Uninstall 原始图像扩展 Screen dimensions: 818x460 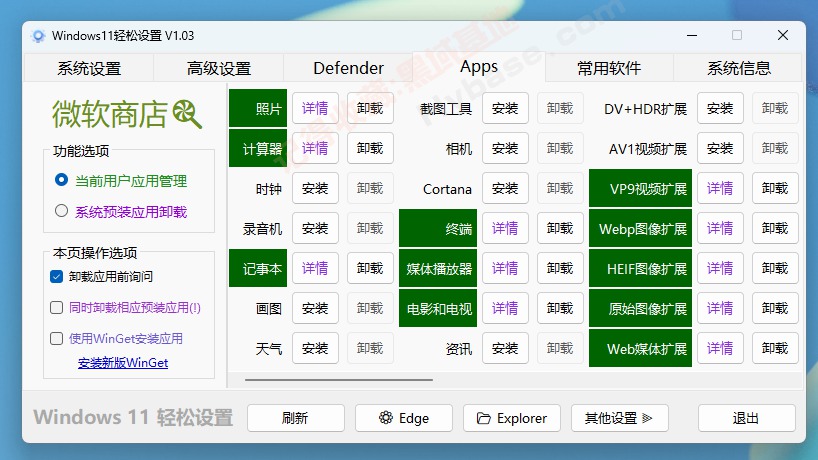[x=775, y=308]
